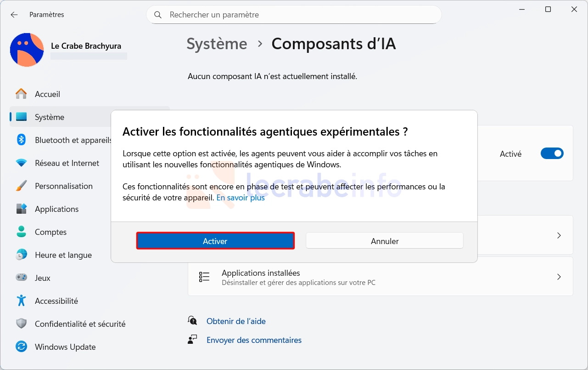Open the Accessibilité figure icon
Image resolution: width=588 pixels, height=370 pixels.
[x=21, y=301]
